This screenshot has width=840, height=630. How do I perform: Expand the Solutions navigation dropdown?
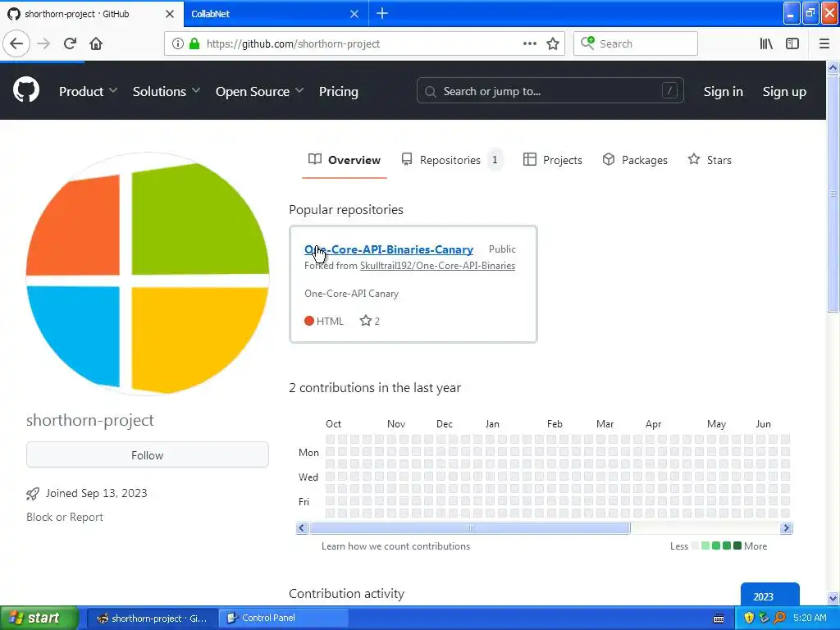click(x=166, y=91)
